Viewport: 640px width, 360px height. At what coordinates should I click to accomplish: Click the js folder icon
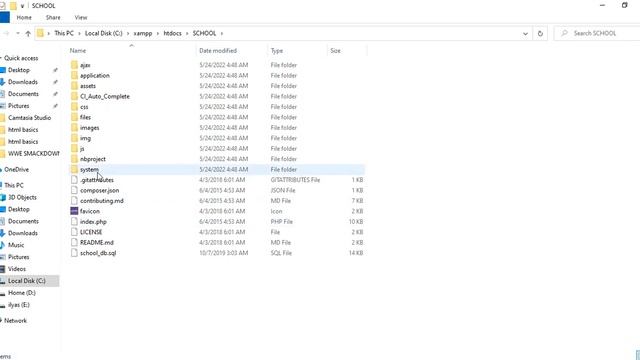point(74,149)
